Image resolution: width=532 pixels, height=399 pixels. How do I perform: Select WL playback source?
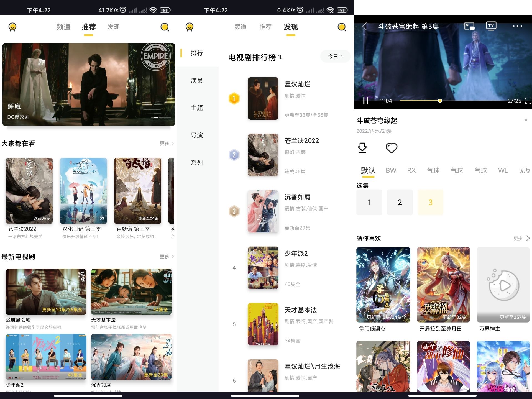(x=503, y=170)
